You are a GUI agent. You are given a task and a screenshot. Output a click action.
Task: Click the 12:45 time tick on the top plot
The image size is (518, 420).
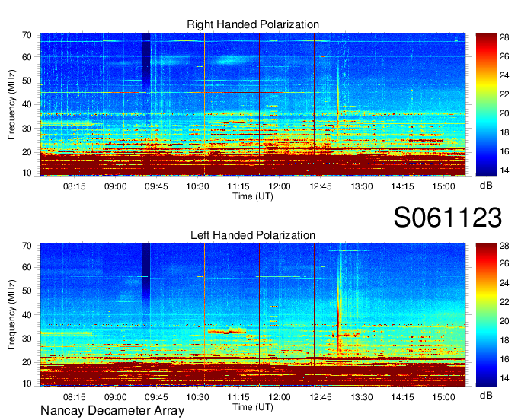coord(321,186)
